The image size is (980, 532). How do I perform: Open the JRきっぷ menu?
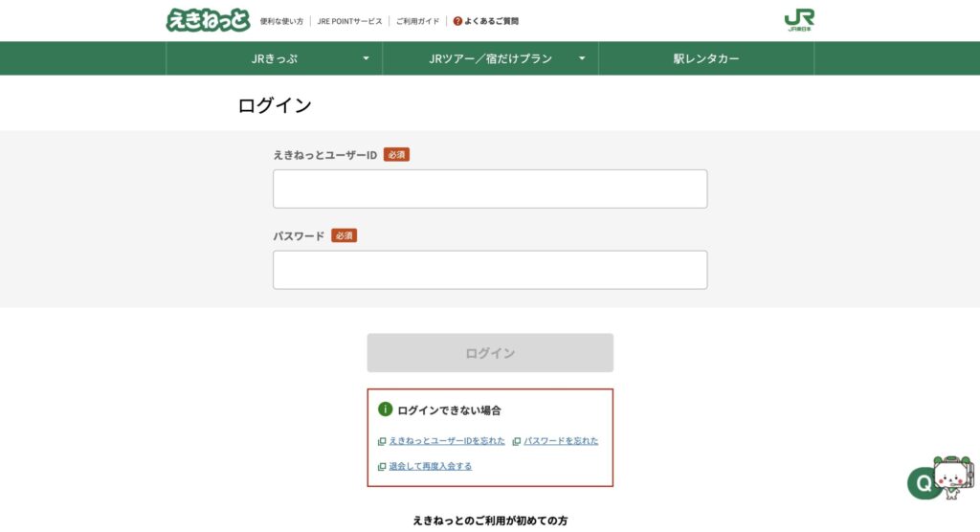point(275,58)
